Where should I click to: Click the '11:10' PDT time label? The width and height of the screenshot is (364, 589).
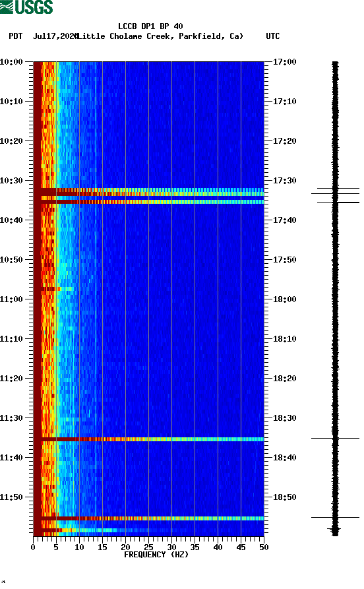pos(11,339)
